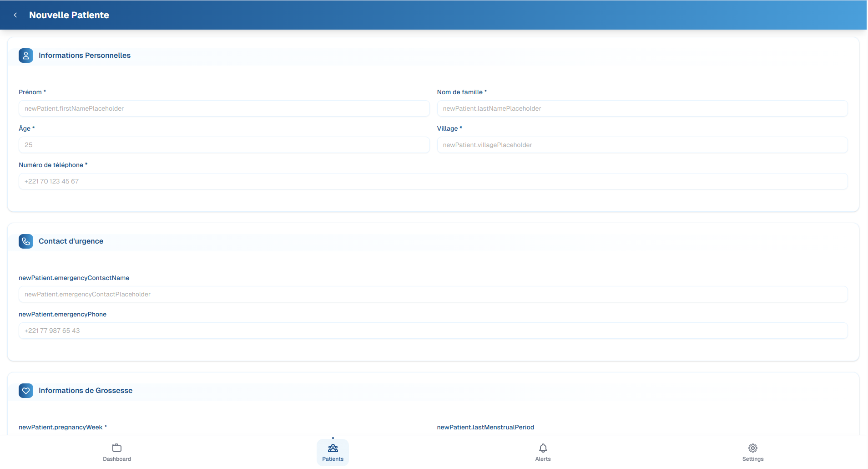This screenshot has width=868, height=469.
Task: Click the Alerts bell icon
Action: coord(543,448)
